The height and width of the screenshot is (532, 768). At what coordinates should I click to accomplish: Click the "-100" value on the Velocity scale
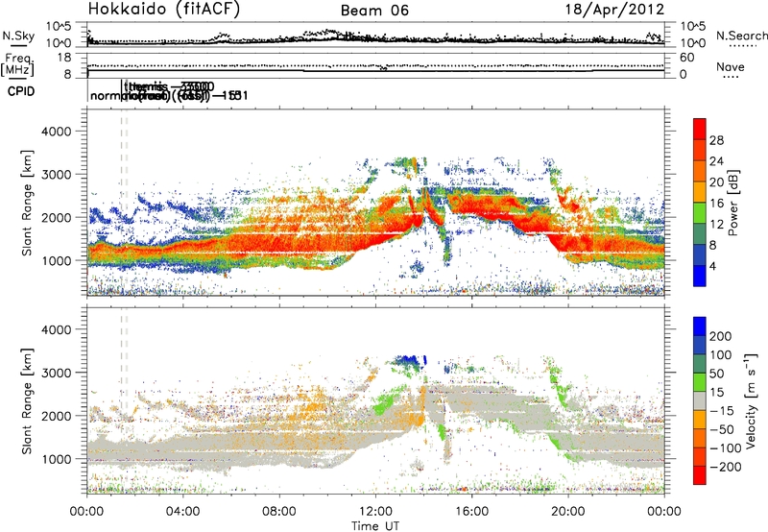click(726, 448)
